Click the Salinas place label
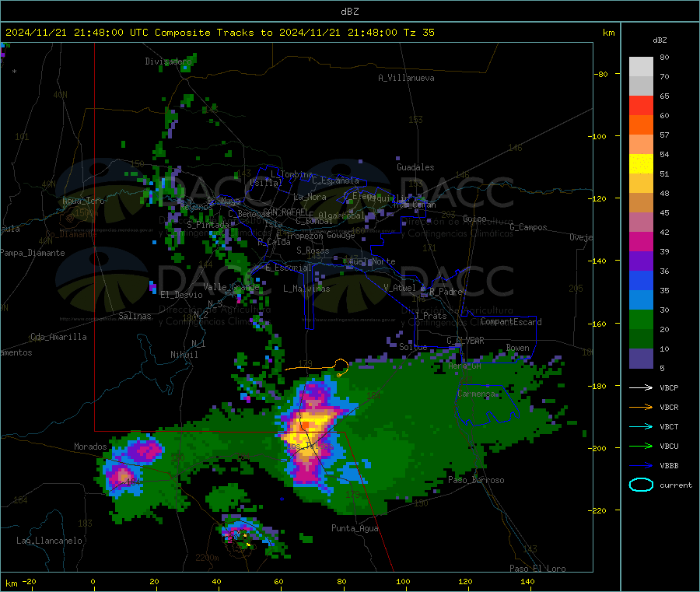 [135, 316]
